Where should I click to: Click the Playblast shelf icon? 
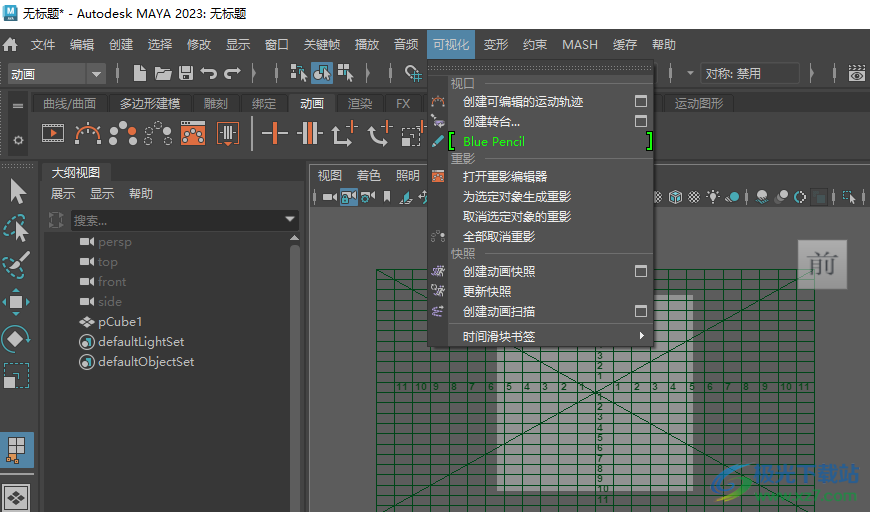(x=53, y=134)
